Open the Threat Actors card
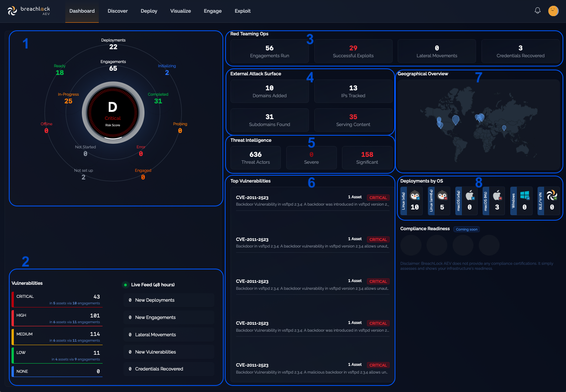The width and height of the screenshot is (566, 392). point(256,158)
